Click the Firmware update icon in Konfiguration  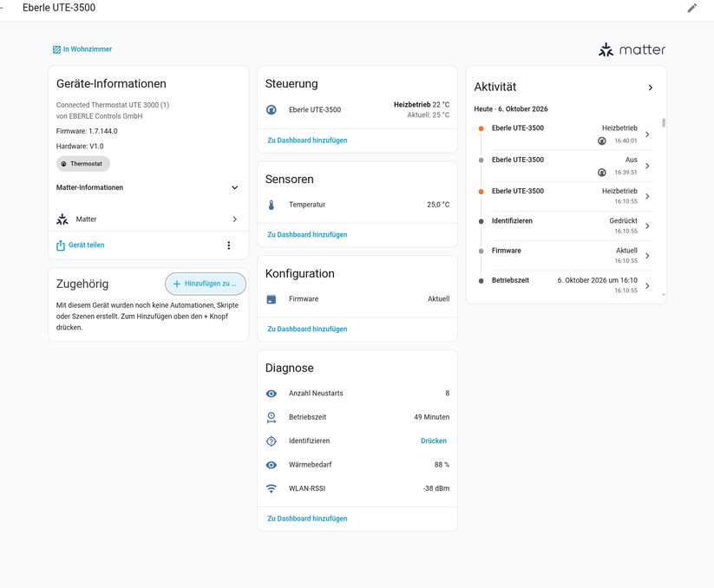272,299
